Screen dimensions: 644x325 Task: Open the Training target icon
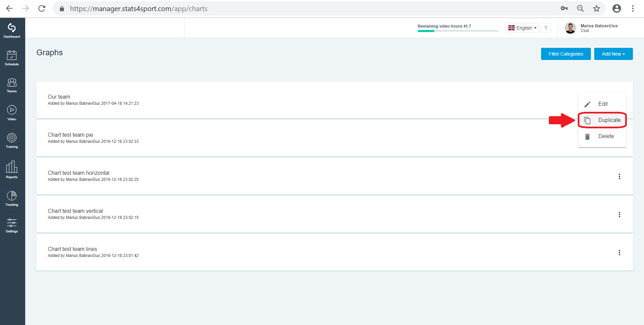tap(12, 140)
